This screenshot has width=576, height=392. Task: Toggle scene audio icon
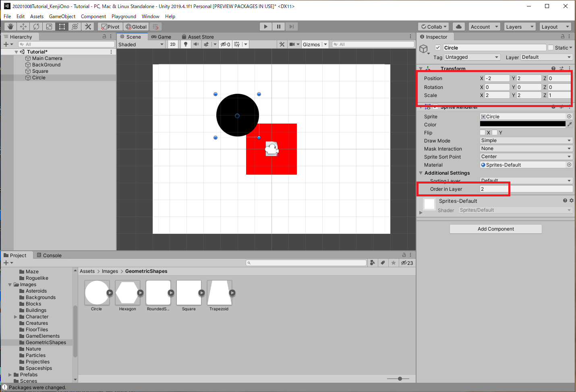196,44
